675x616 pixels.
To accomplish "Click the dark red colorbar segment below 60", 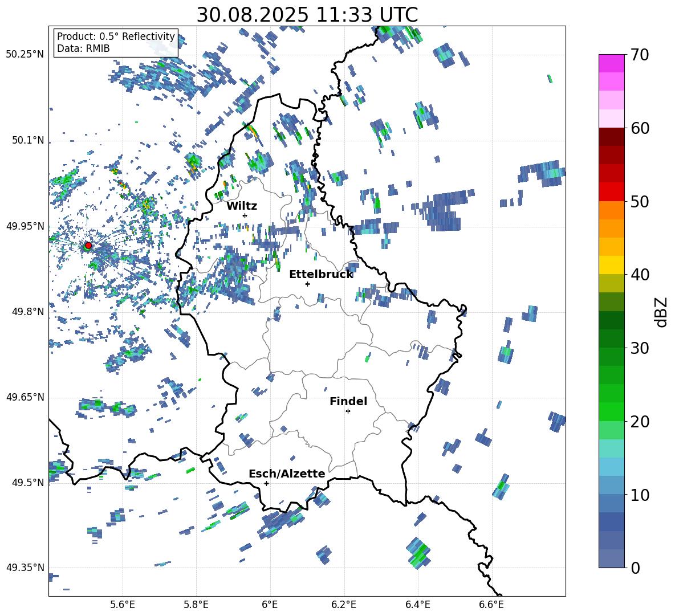I will click(x=611, y=137).
